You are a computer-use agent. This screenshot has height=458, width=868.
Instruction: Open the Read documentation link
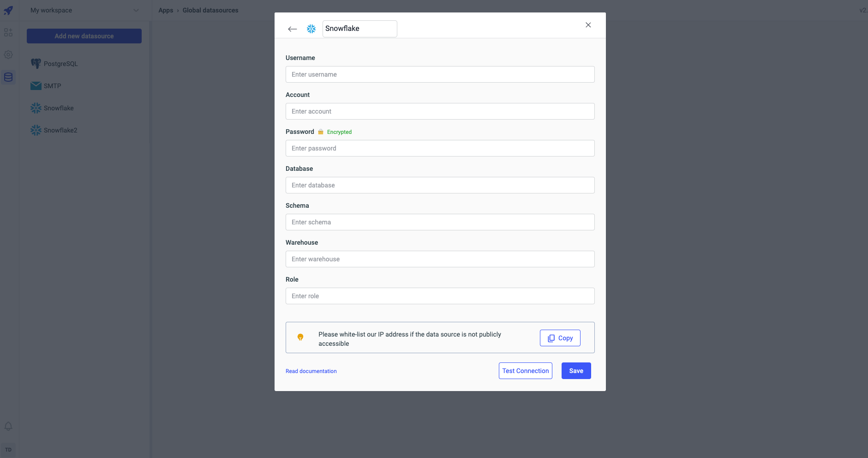[x=311, y=371]
